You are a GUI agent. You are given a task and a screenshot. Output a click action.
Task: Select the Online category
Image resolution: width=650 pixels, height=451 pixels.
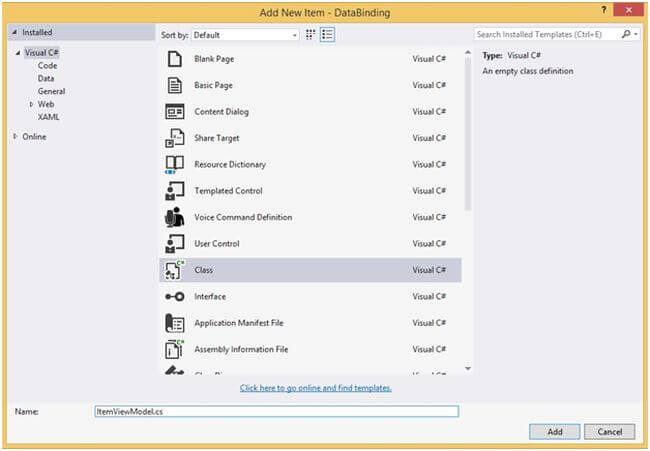tap(34, 136)
